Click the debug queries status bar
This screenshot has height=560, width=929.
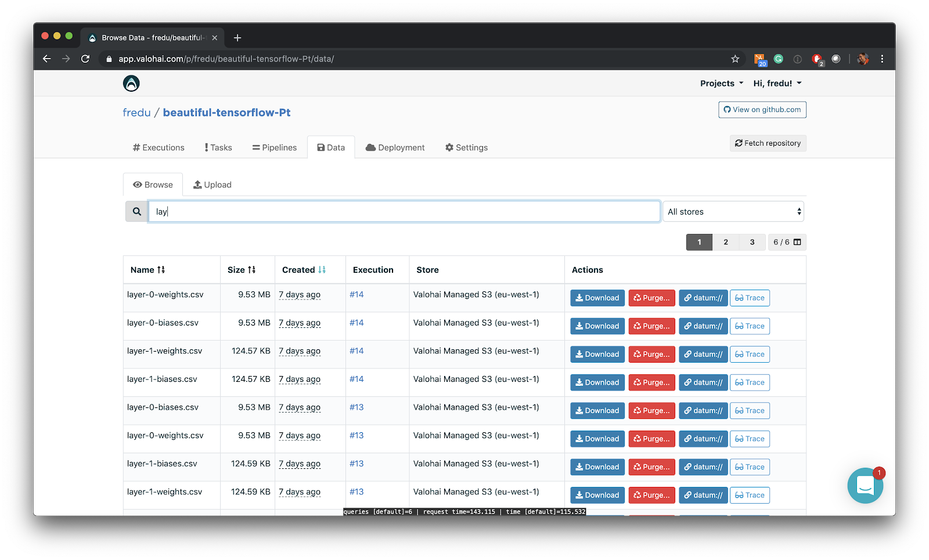[x=464, y=512]
